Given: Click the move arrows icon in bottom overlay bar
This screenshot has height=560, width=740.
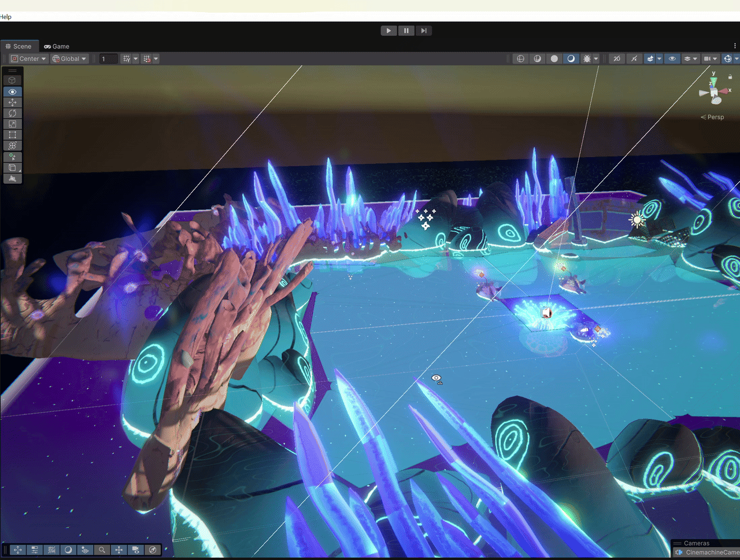Looking at the screenshot, I should [17, 550].
